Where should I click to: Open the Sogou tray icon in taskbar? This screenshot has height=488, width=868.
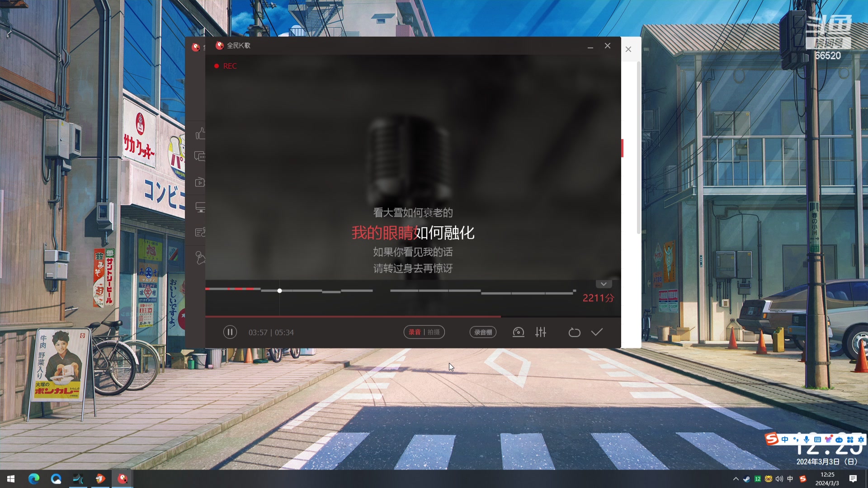pyautogui.click(x=803, y=479)
